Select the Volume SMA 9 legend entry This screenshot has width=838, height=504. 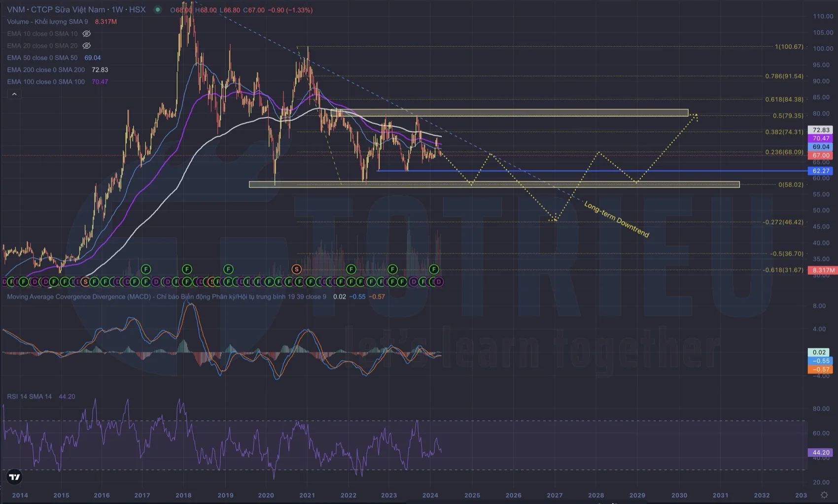pyautogui.click(x=47, y=22)
